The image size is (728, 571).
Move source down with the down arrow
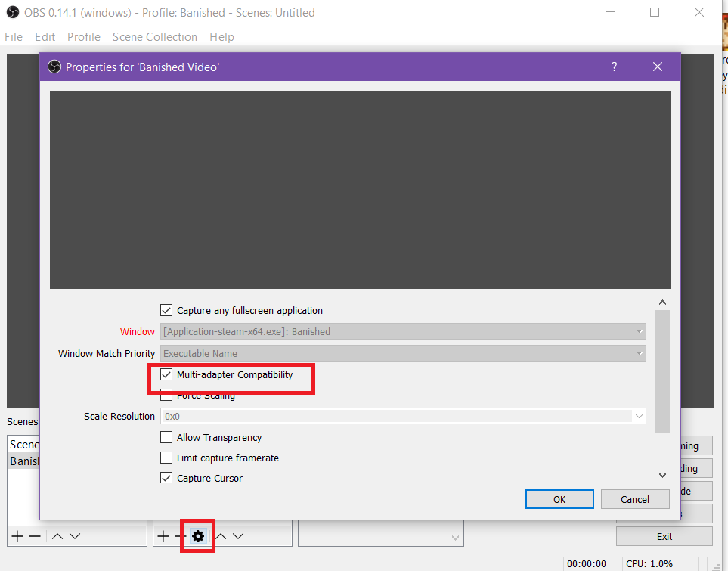click(x=238, y=536)
